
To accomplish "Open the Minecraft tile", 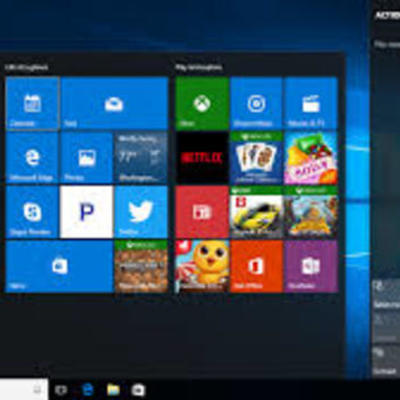I will (x=141, y=266).
